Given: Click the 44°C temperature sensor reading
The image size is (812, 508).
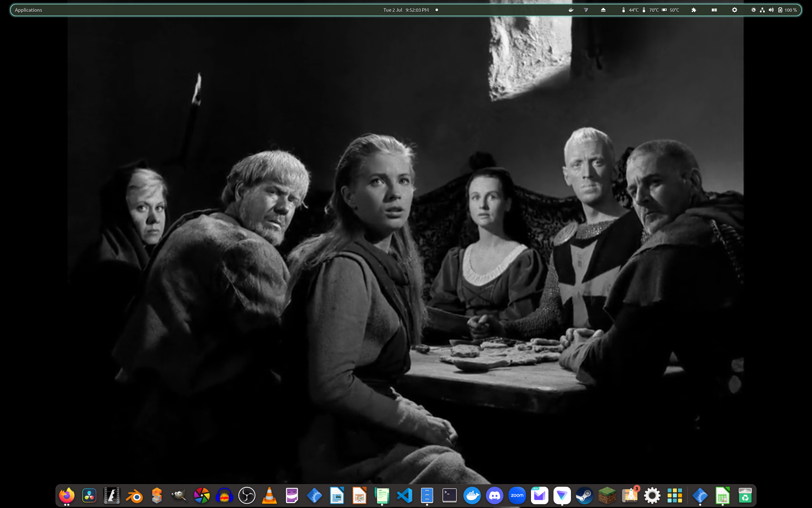Looking at the screenshot, I should pyautogui.click(x=630, y=10).
